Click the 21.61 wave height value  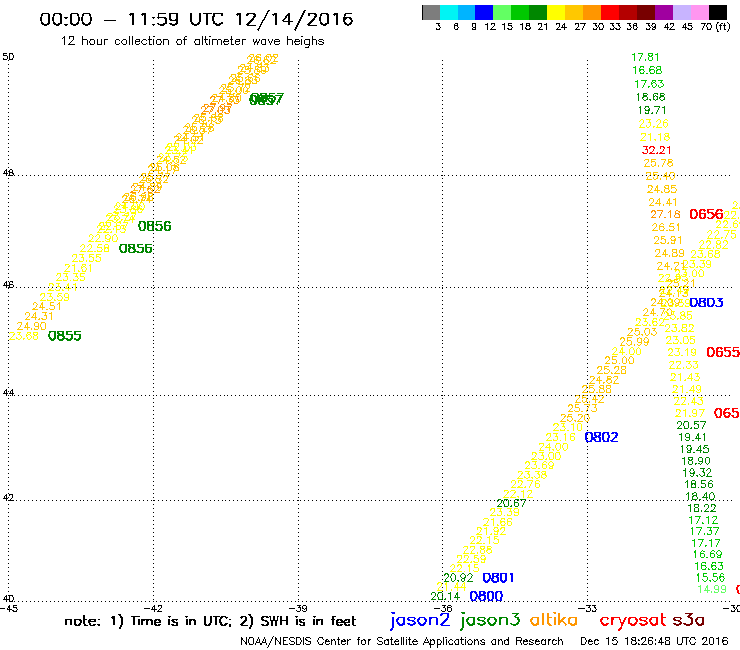79,268
